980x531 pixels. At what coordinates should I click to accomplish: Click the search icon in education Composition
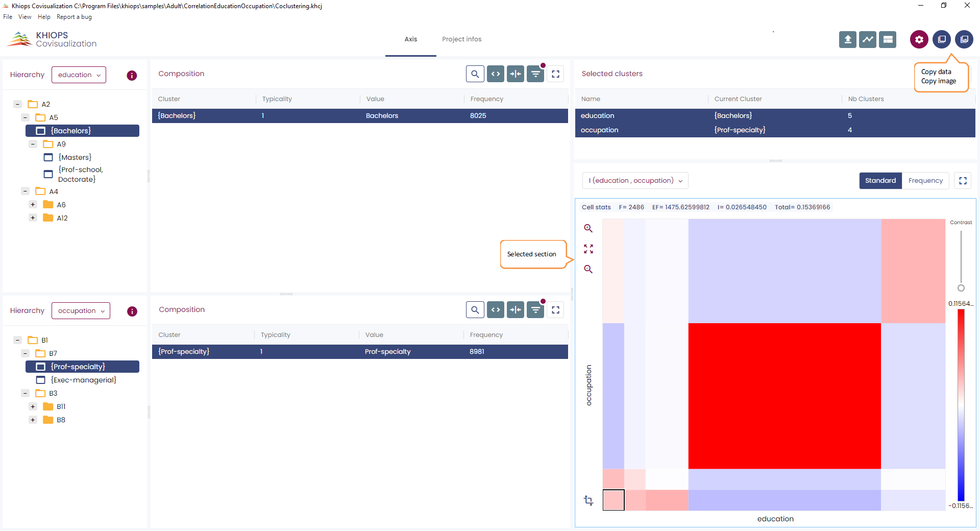pos(475,74)
